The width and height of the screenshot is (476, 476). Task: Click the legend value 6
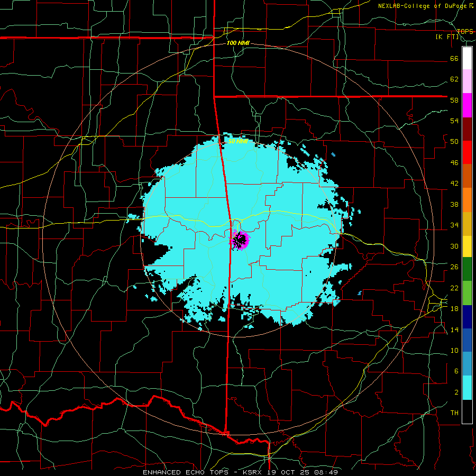pos(456,371)
